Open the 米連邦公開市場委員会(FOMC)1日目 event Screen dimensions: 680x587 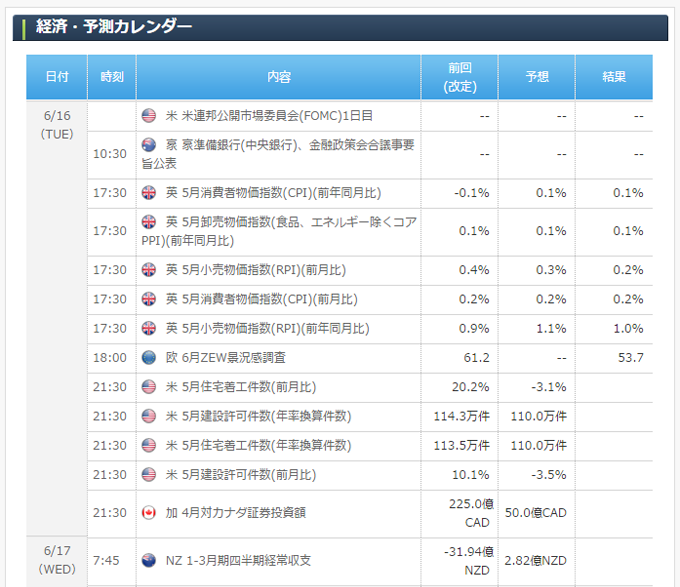coord(270,115)
